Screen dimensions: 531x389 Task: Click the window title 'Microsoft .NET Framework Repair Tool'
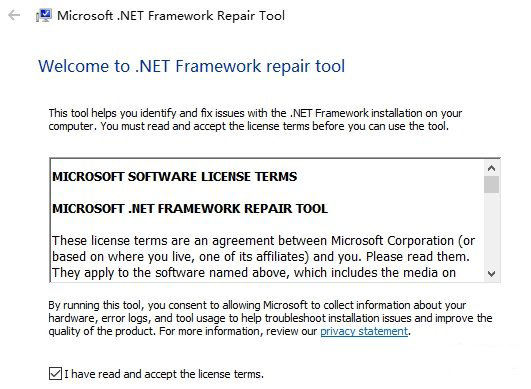click(171, 16)
